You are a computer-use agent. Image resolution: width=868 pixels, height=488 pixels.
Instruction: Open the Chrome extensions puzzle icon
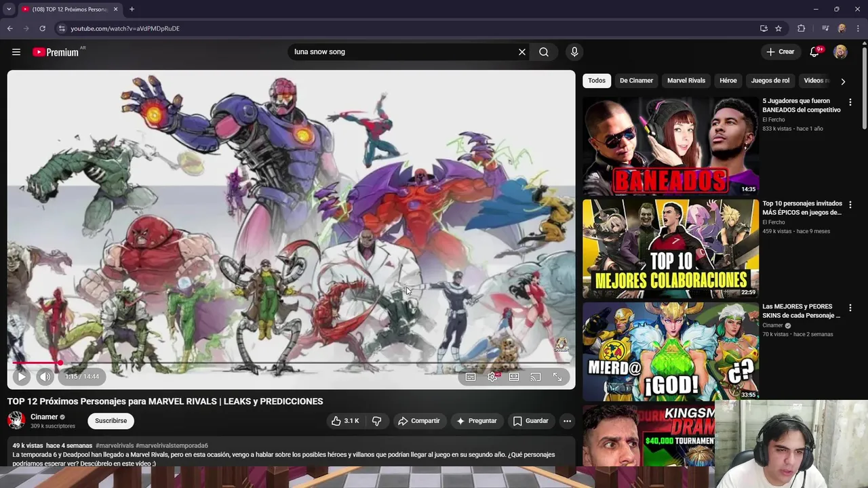802,28
